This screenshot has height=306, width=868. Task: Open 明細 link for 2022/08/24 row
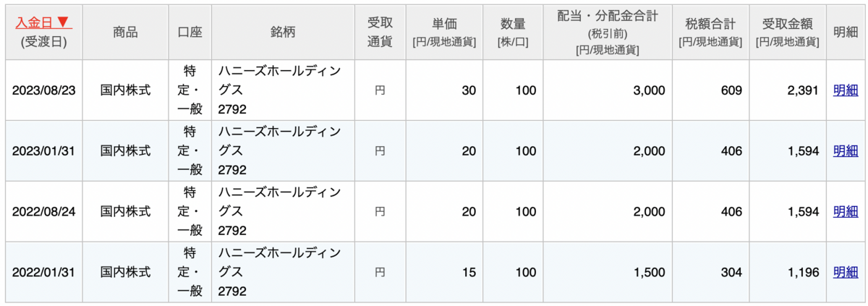(x=846, y=212)
